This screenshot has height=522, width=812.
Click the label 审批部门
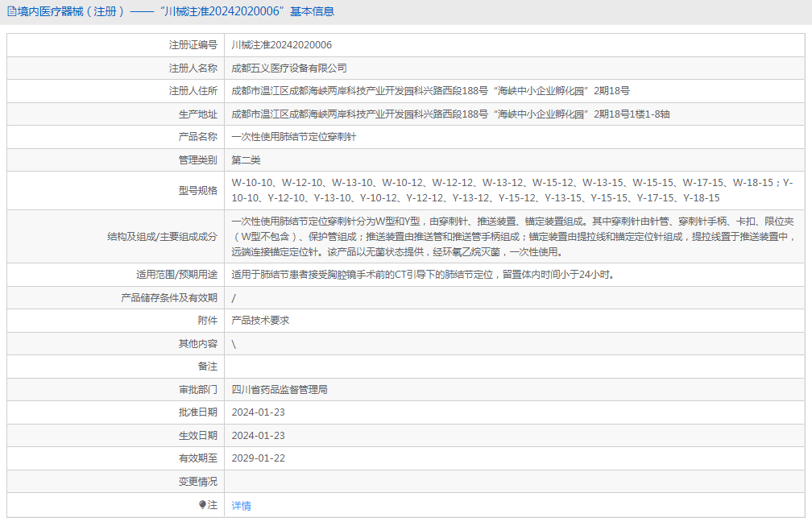tap(198, 389)
